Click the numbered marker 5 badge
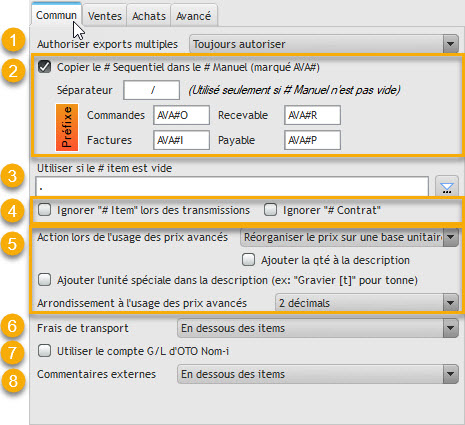465x425 pixels. click(x=12, y=244)
